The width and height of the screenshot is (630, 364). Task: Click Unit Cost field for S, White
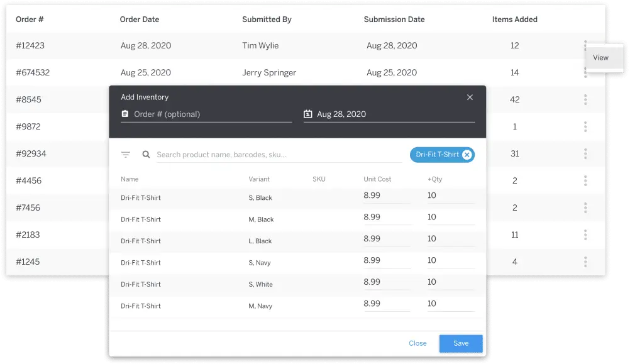pos(387,282)
